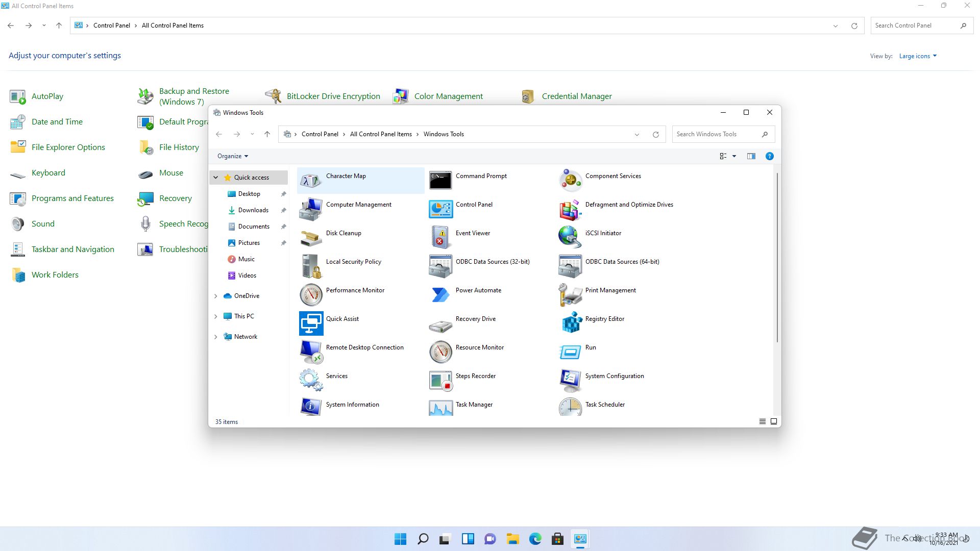Expand the This PC tree node
The width and height of the screenshot is (980, 551).
tap(216, 316)
